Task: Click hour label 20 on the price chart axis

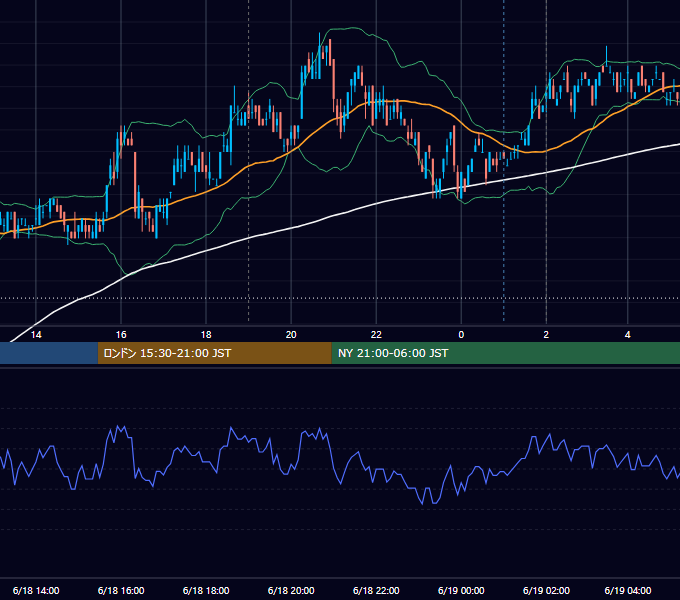Action: 291,335
